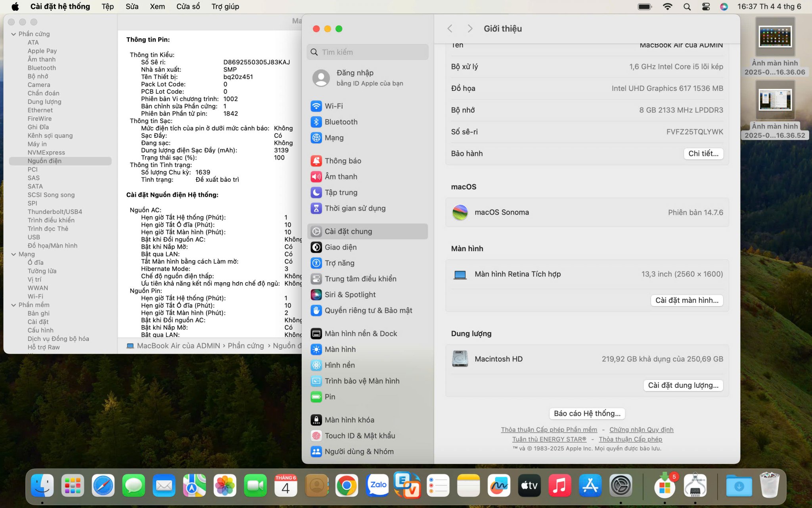Screen dimensions: 812x508
Task: Select Pin battery settings
Action: 368,397
